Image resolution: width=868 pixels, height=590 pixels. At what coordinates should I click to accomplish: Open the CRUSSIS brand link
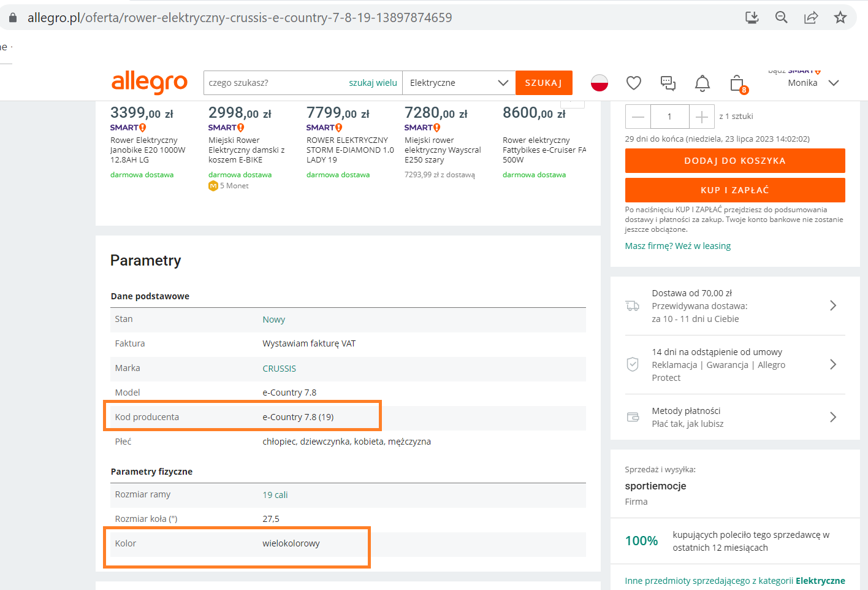279,369
